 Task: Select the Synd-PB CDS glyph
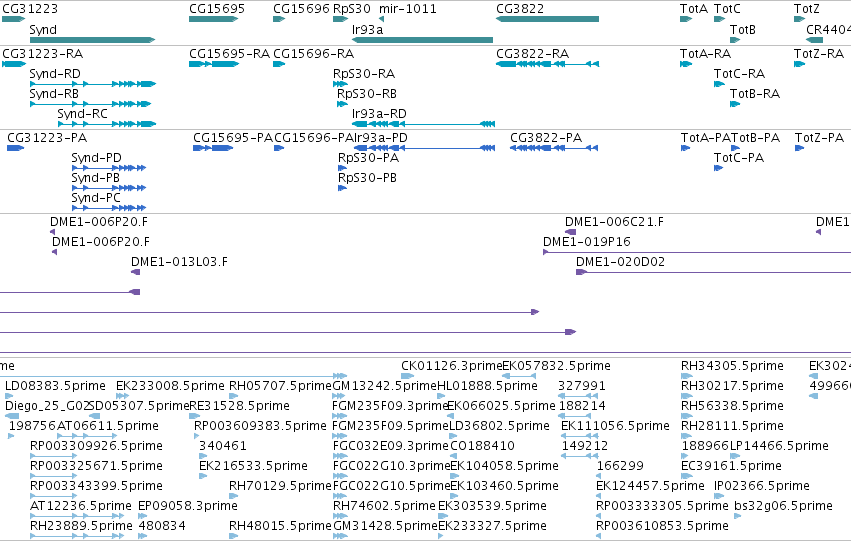click(x=109, y=188)
